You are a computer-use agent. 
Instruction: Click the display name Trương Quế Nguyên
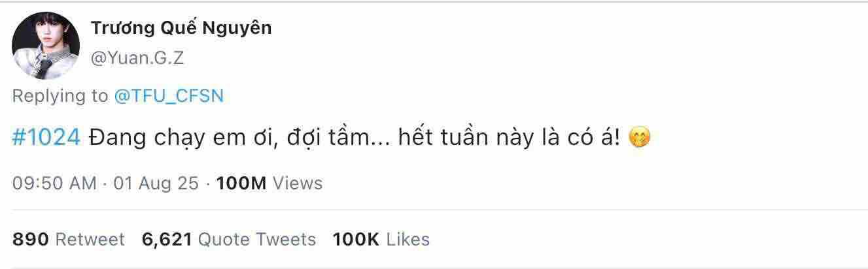pos(181,27)
